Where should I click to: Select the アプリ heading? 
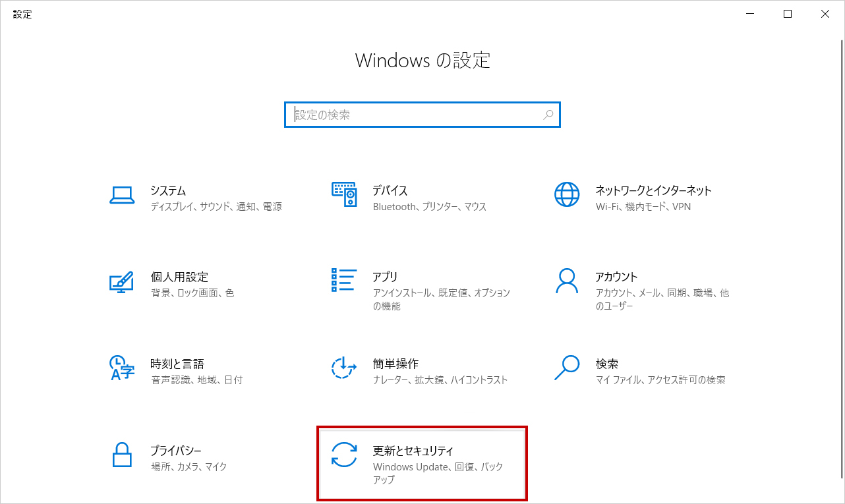coord(385,277)
